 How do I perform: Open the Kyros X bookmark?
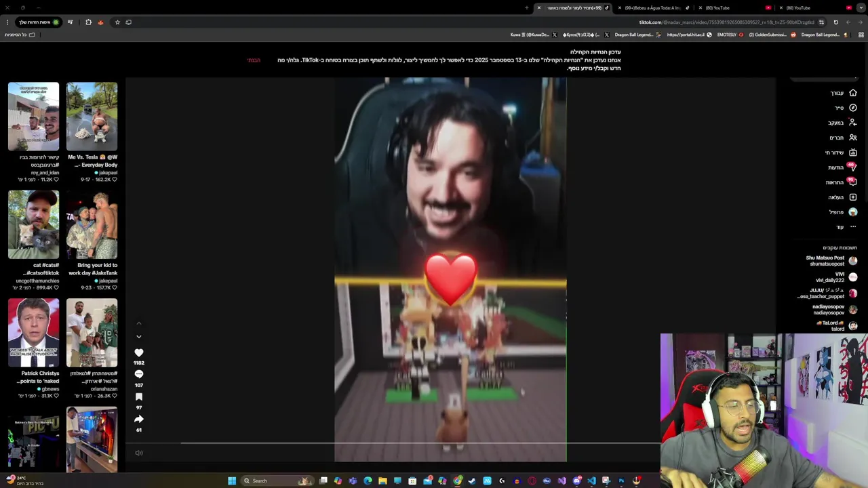click(585, 35)
